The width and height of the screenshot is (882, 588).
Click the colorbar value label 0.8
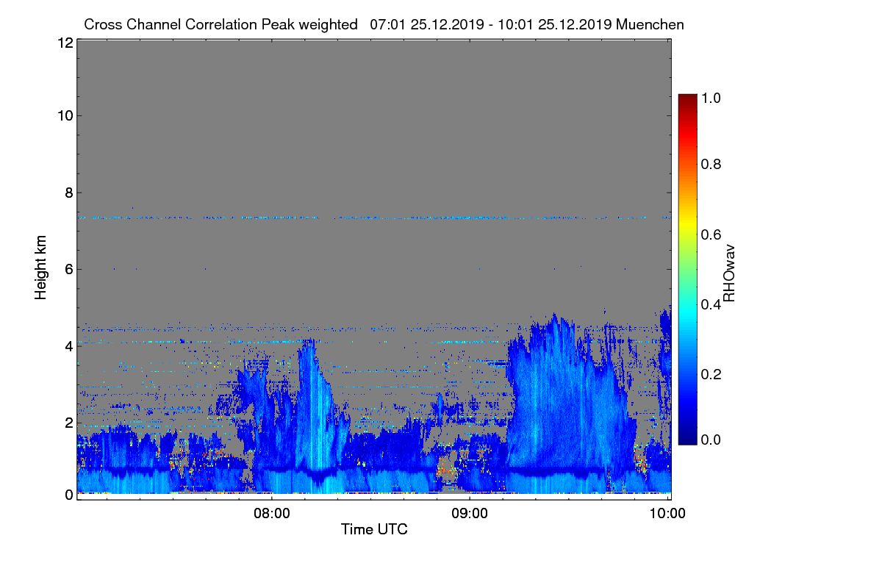point(710,164)
